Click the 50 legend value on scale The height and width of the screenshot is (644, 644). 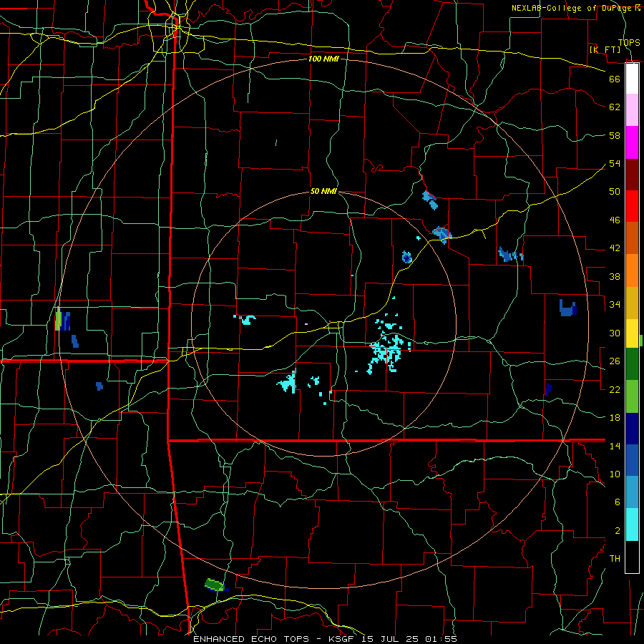click(615, 192)
